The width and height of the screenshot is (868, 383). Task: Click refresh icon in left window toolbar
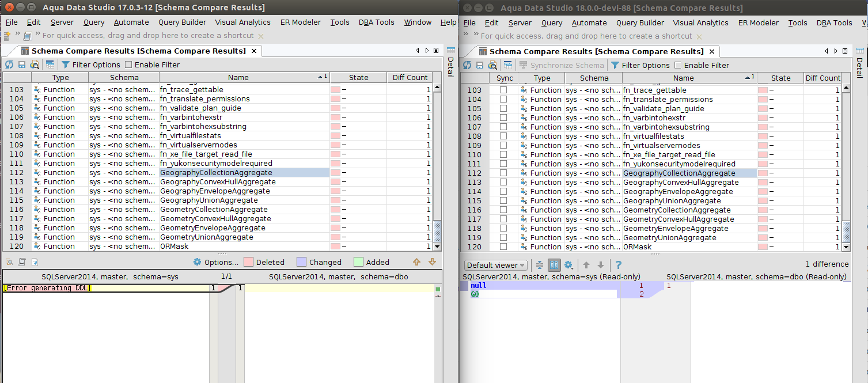9,65
